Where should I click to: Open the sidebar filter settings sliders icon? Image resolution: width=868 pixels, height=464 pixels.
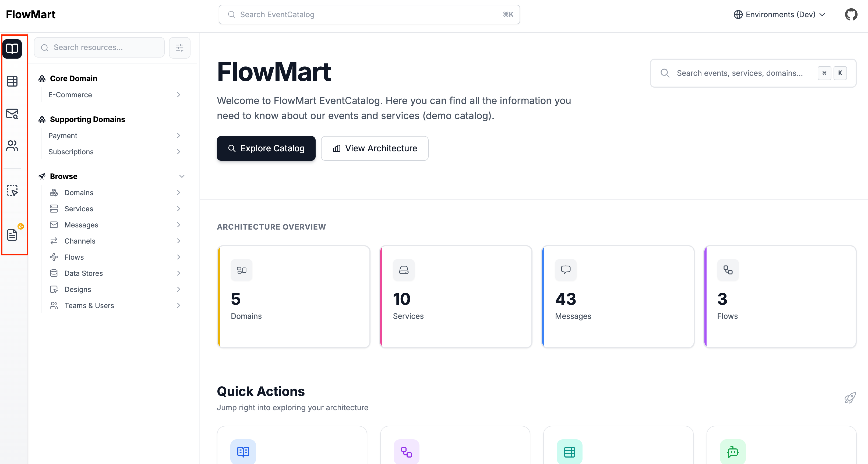coord(179,48)
